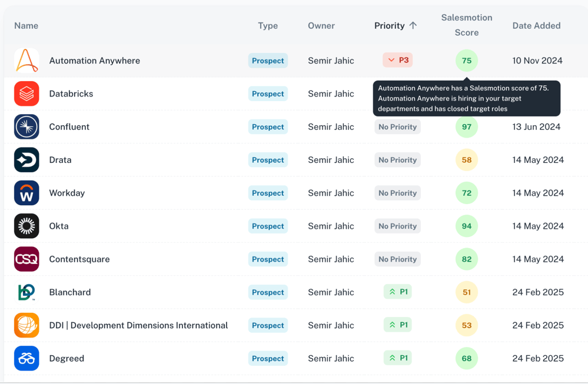Click the Confluent logo icon
This screenshot has width=588, height=384.
[26, 126]
